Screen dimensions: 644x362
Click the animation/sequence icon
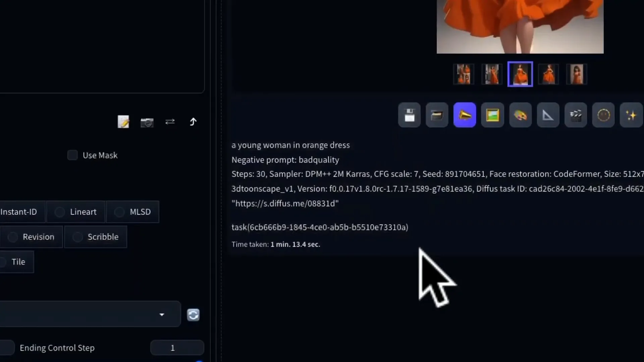tap(576, 115)
